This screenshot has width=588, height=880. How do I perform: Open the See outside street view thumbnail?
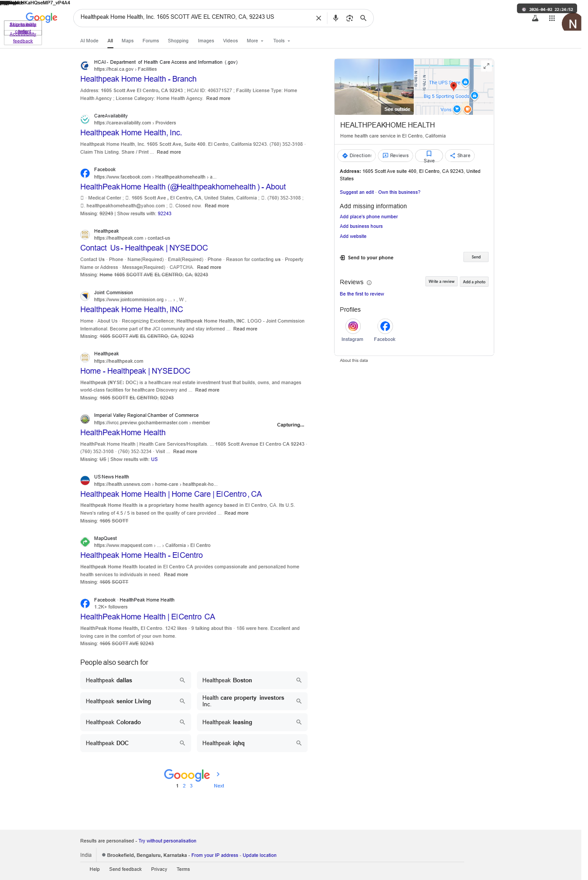374,87
